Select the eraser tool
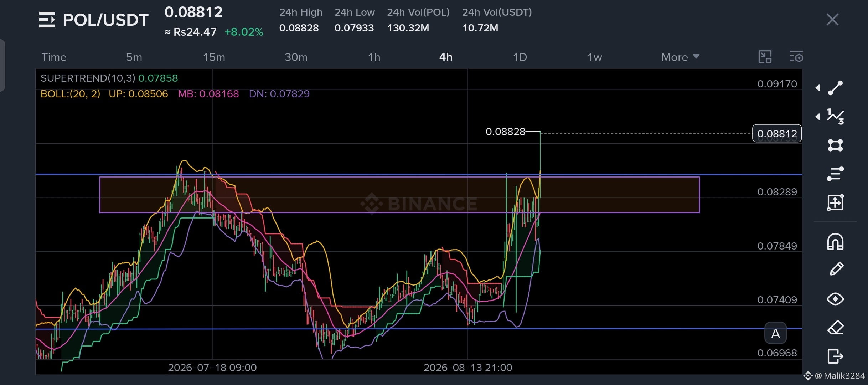The width and height of the screenshot is (868, 385). coord(835,328)
